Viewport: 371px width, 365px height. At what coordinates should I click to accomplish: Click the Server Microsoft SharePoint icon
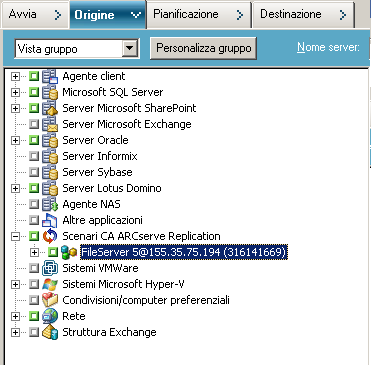[x=50, y=108]
